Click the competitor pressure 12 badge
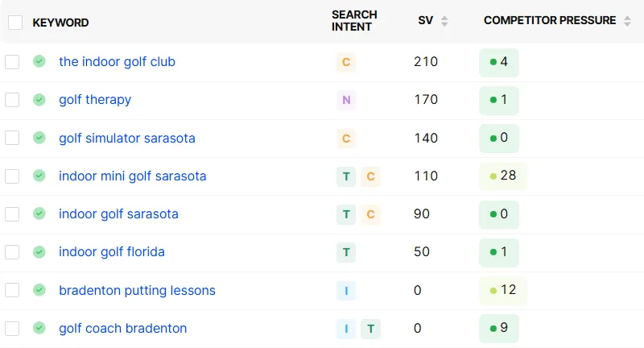This screenshot has width=644, height=348. [x=502, y=290]
